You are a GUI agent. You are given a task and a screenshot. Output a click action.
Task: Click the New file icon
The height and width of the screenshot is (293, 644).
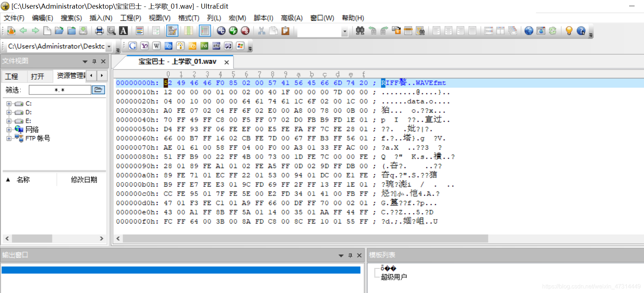pyautogui.click(x=47, y=31)
